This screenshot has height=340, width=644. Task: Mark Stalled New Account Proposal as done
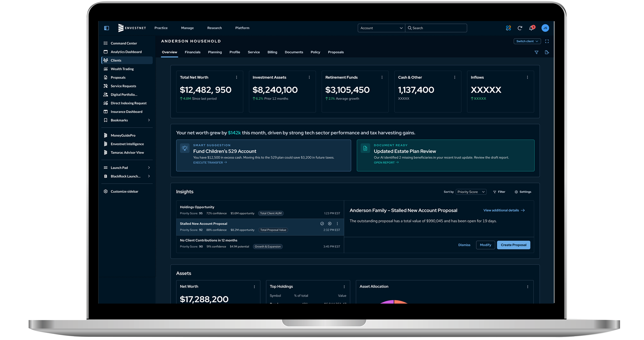[322, 224]
